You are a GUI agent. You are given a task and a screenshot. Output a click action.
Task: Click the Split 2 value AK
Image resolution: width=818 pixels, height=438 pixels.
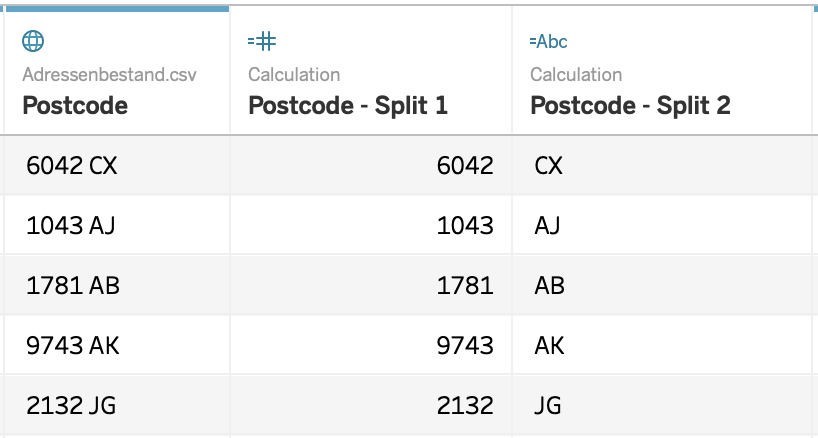[x=550, y=345]
